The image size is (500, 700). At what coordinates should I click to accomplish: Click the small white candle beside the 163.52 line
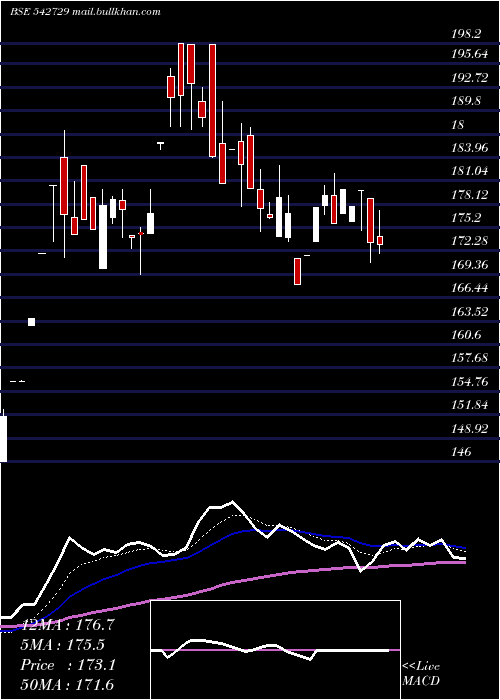[31, 322]
